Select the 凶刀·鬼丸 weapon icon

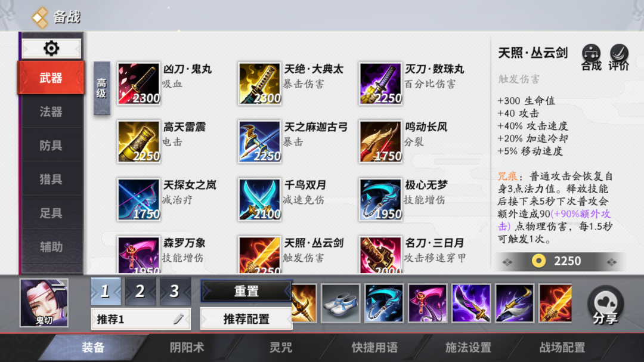click(x=138, y=84)
